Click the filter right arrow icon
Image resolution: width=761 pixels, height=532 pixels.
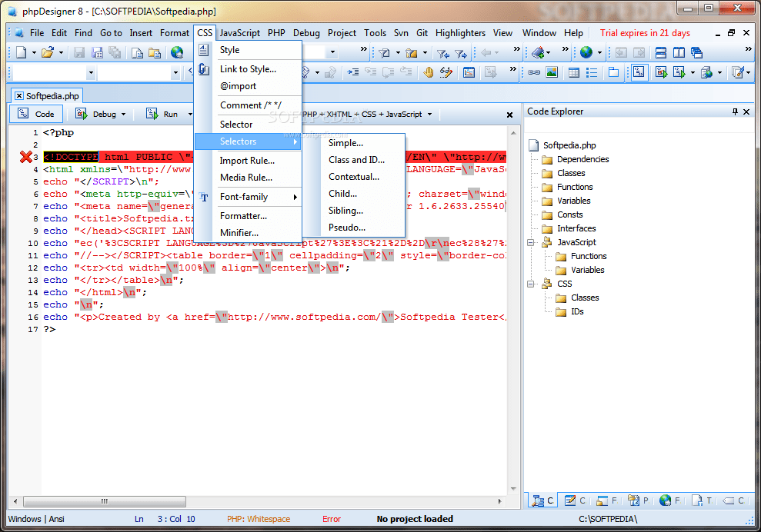461,53
